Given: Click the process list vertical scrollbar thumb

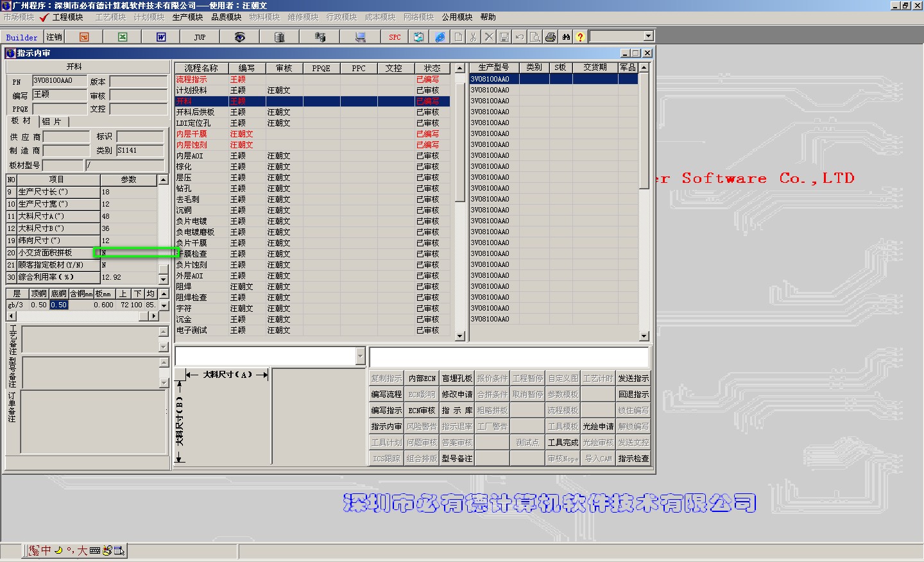Looking at the screenshot, I should pos(459,142).
